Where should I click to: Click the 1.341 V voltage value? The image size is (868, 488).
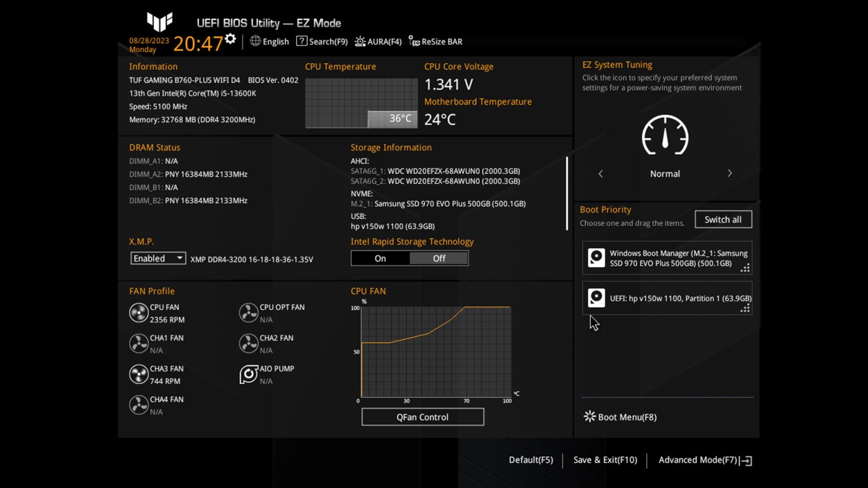coord(449,84)
